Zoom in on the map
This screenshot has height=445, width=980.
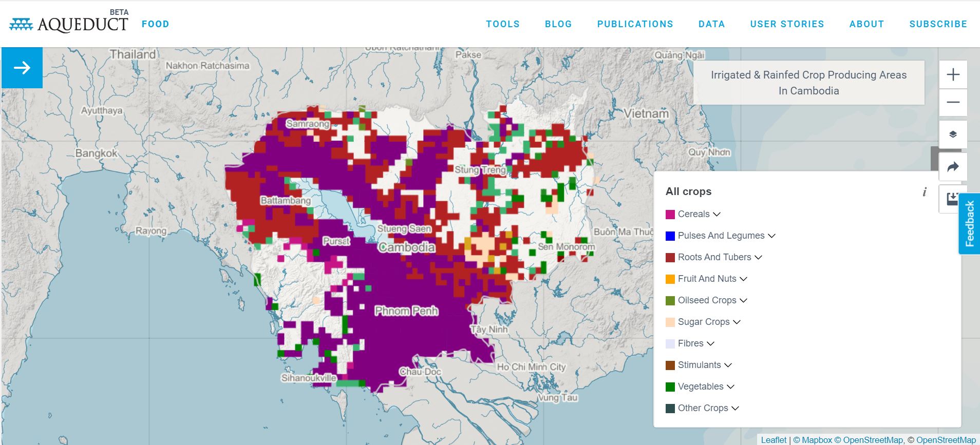(x=953, y=74)
